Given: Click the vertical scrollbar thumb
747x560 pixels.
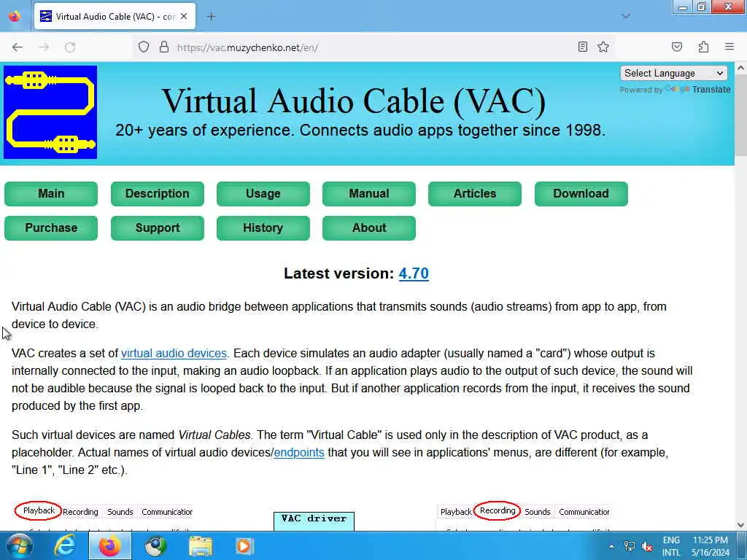Looking at the screenshot, I should point(740,114).
